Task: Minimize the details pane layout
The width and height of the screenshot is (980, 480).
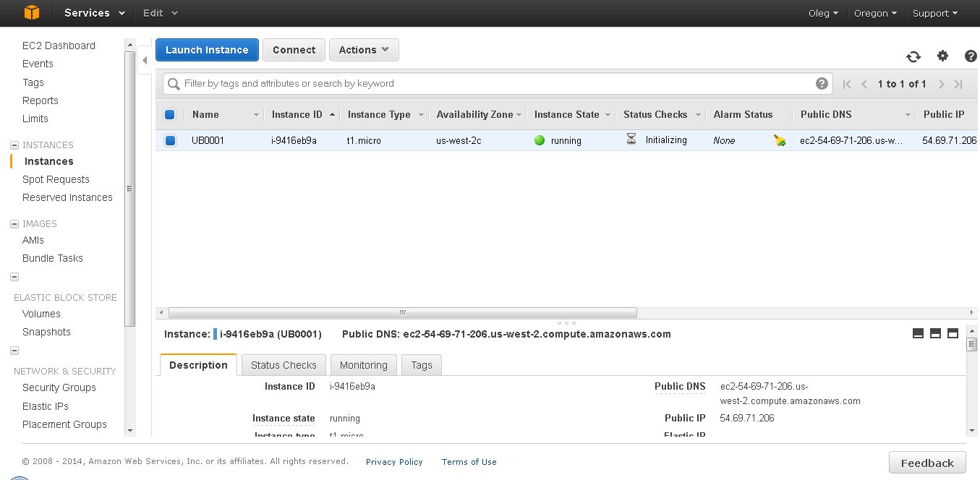Action: coord(919,333)
